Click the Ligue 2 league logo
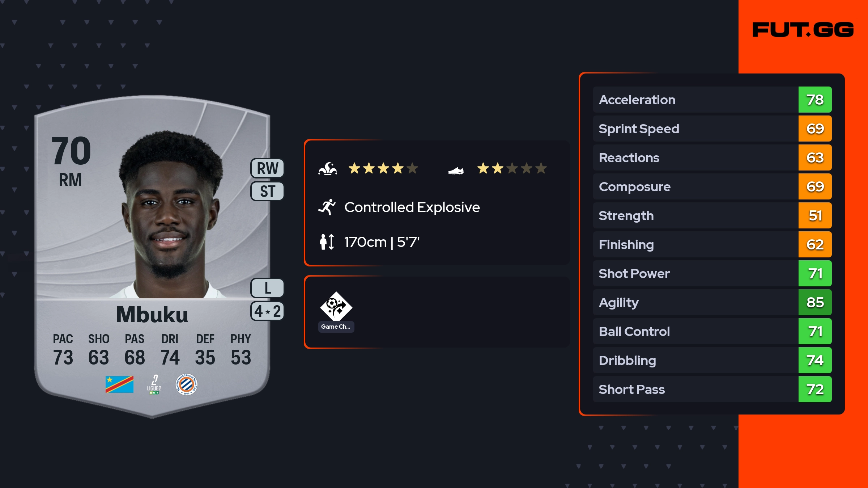Screen dimensions: 868x488 click(154, 384)
